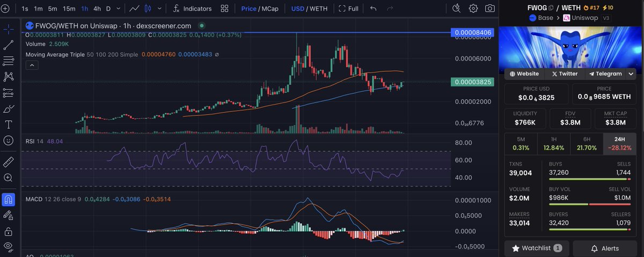Image resolution: width=644 pixels, height=257 pixels.
Task: Select the 1H stats period
Action: (x=554, y=144)
